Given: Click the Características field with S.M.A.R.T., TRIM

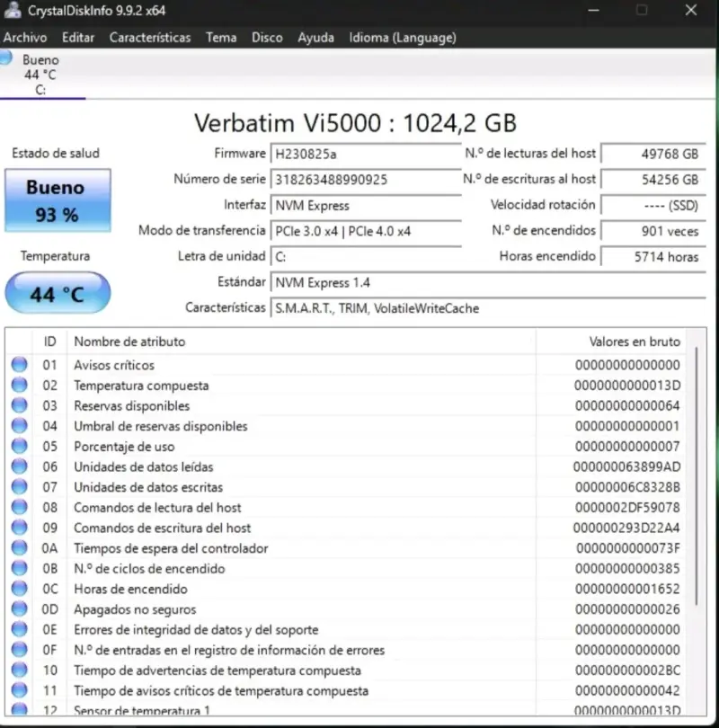Looking at the screenshot, I should [488, 308].
